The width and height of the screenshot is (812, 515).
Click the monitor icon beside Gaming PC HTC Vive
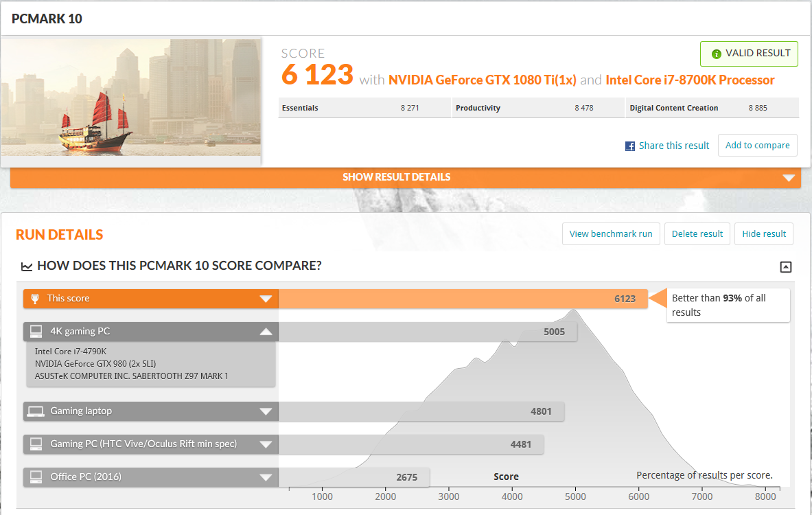[x=36, y=444]
